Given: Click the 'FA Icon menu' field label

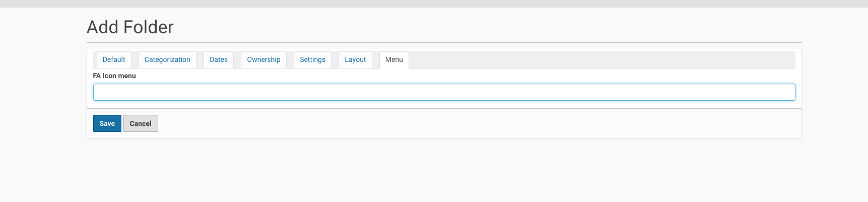Looking at the screenshot, I should 114,76.
